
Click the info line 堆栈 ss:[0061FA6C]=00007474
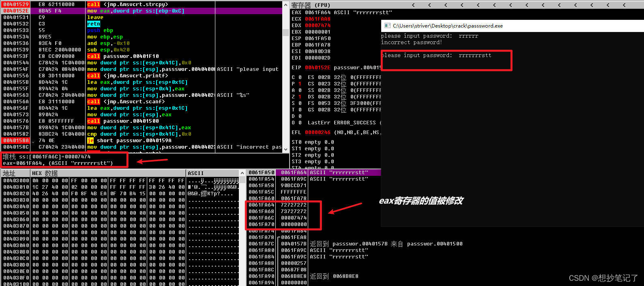click(x=47, y=156)
